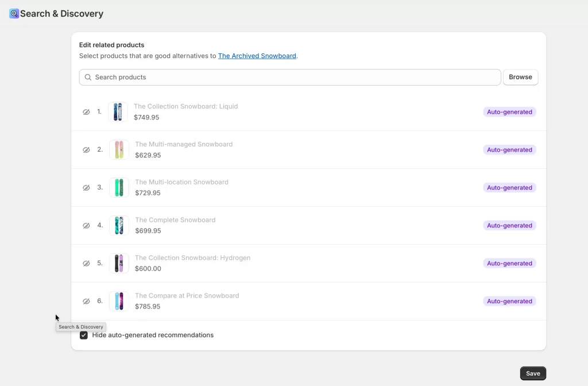The image size is (588, 386).
Task: Click the eye-slash icon for Compare at Price Snowboard
Action: point(86,301)
